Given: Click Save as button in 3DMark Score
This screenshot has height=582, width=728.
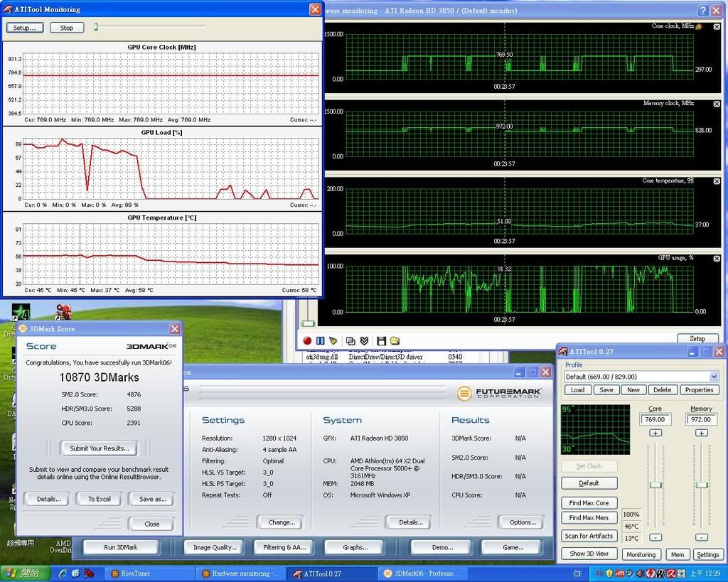Looking at the screenshot, I should pos(153,500).
